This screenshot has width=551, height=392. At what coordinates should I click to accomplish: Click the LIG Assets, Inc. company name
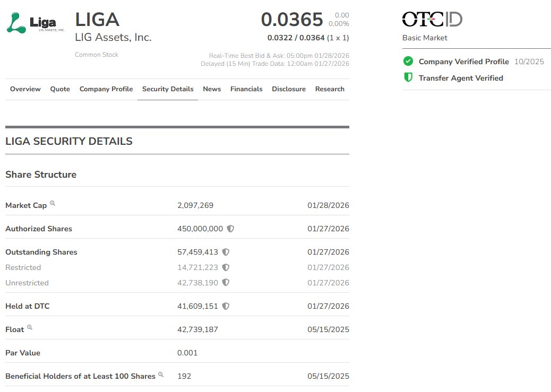(113, 37)
